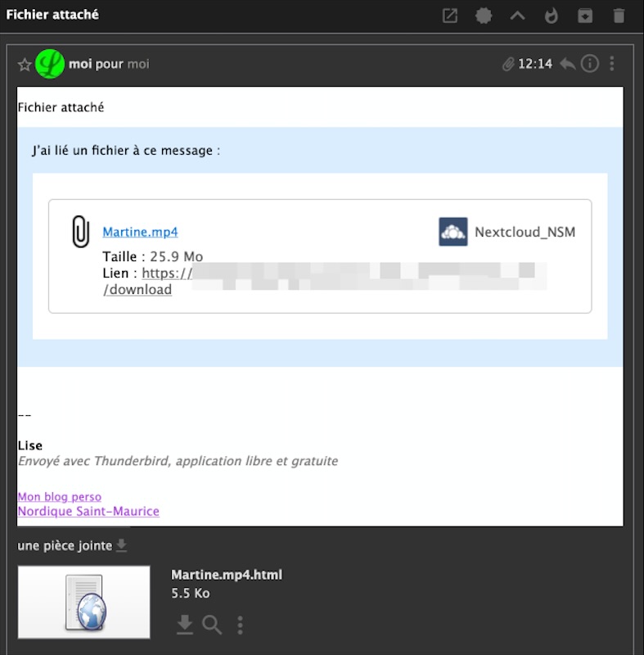Click the Martine.mp4.html attachment thumbnail

[x=84, y=602]
